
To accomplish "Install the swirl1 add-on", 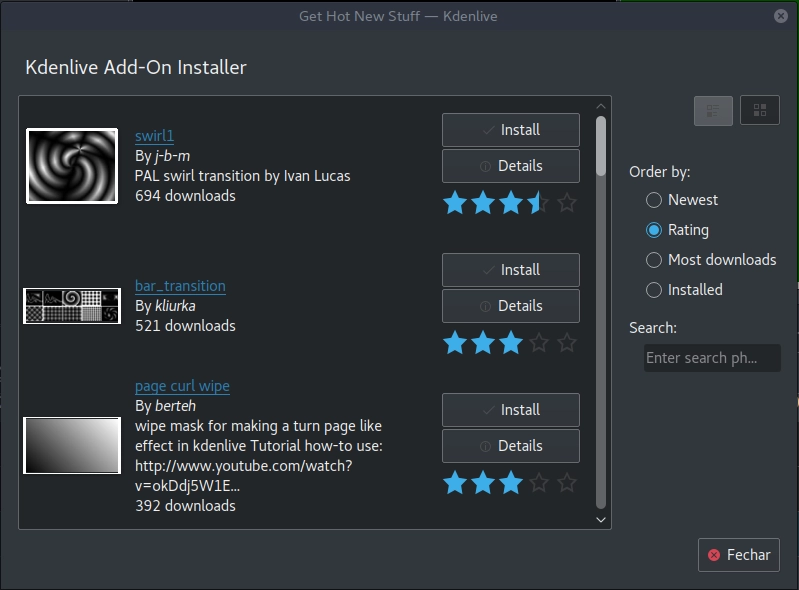I will pyautogui.click(x=511, y=130).
